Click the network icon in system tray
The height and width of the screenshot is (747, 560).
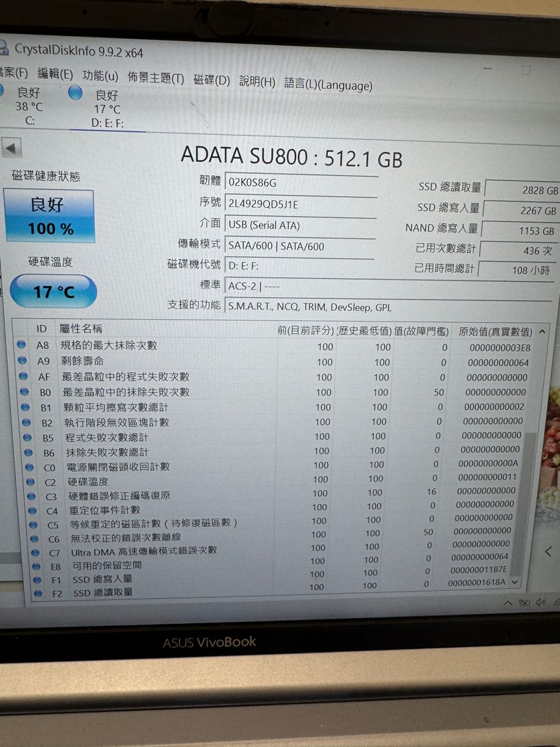click(x=524, y=602)
